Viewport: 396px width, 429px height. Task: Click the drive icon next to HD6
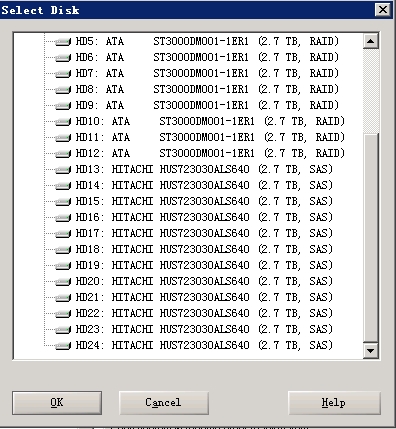click(x=63, y=58)
